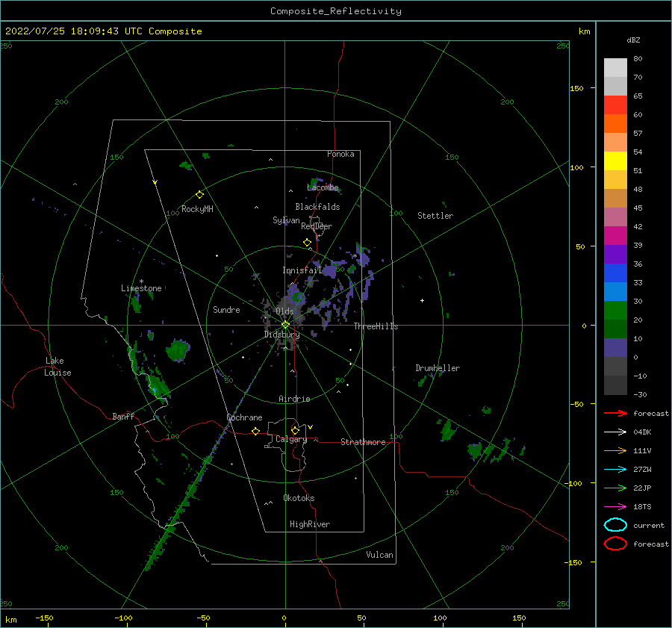672x628 pixels.
Task: Click the Calgary city label
Action: [x=291, y=439]
